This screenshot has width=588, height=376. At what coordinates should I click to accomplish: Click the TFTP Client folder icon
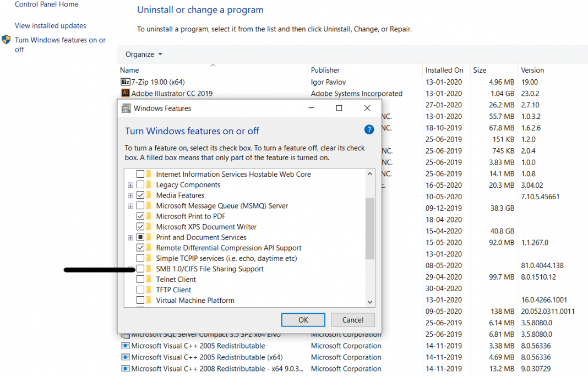click(x=149, y=290)
